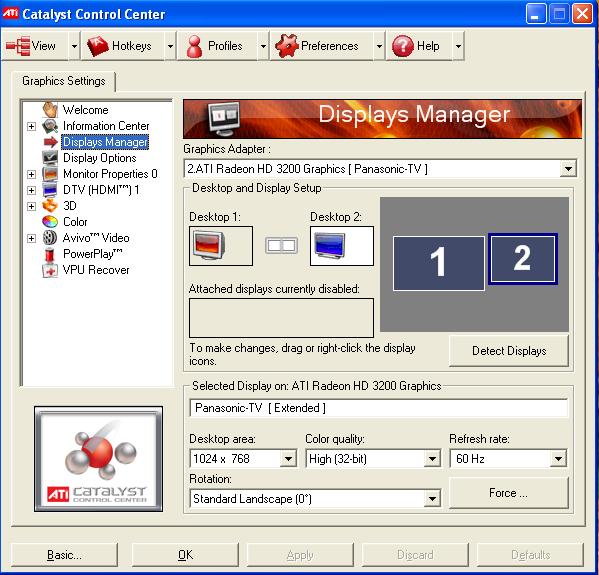This screenshot has width=599, height=575.
Task: Expand the Avivo Video tree node
Action: [32, 238]
